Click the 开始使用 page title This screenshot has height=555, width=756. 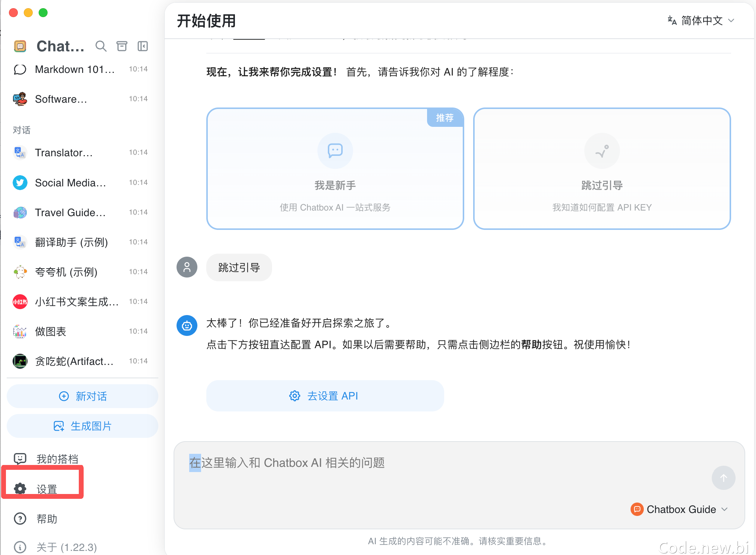click(x=206, y=21)
